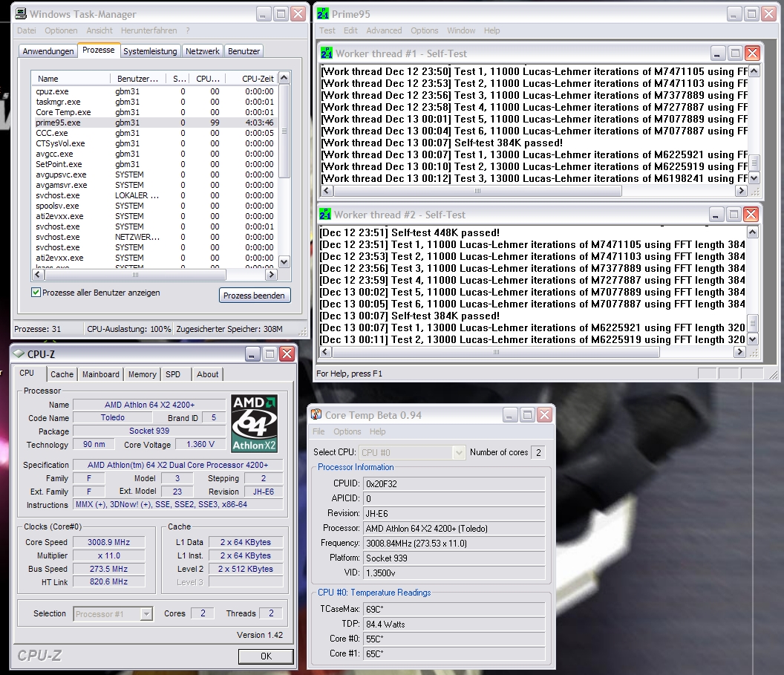Click up arrow in Worker thread #2 scrollbar
Viewport: 784px width, 675px height.
[753, 232]
